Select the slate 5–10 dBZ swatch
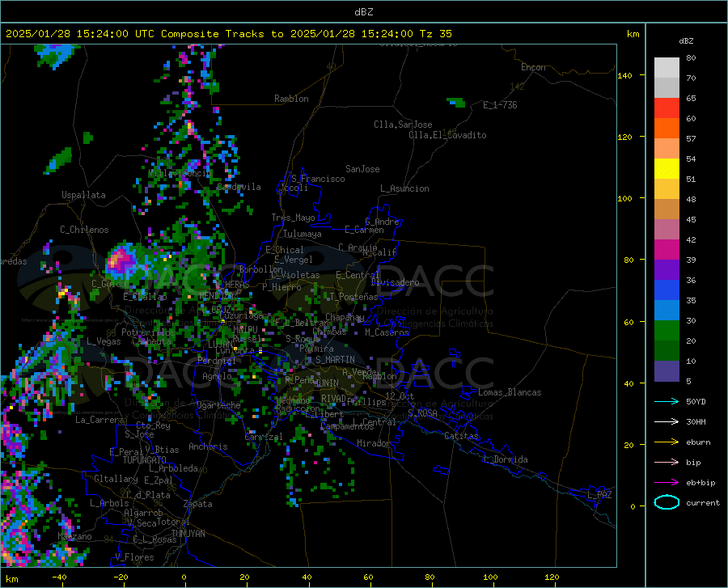Viewport: 728px width, 588px height. pos(667,371)
